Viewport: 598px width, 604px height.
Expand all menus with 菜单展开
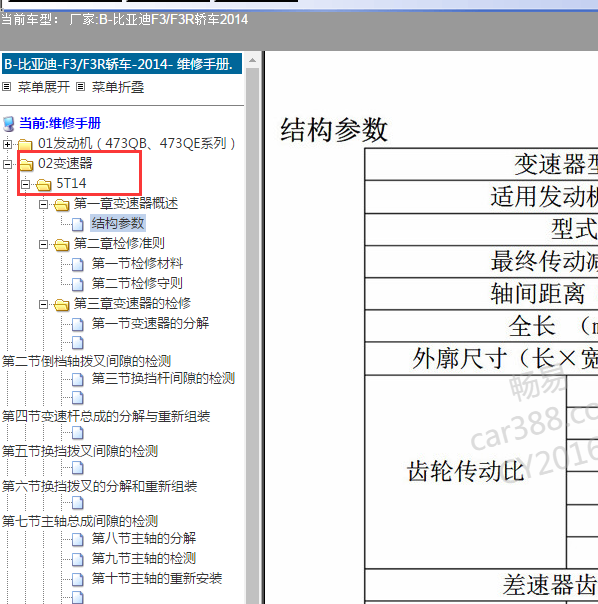point(44,87)
